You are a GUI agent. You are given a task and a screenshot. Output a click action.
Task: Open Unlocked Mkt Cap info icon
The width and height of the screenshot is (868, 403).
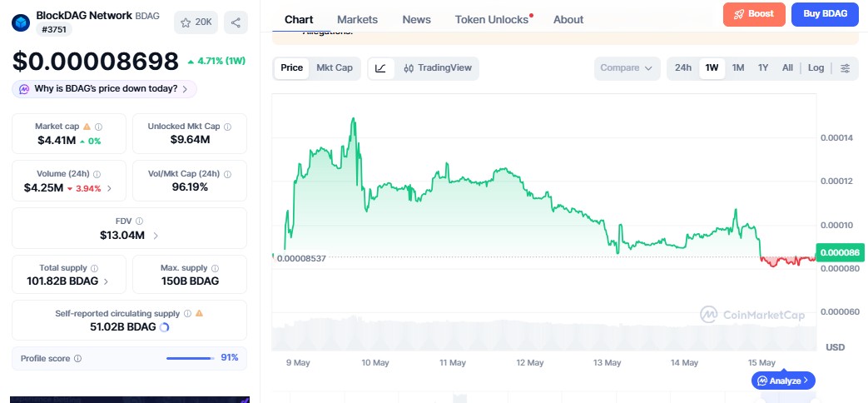pos(227,127)
